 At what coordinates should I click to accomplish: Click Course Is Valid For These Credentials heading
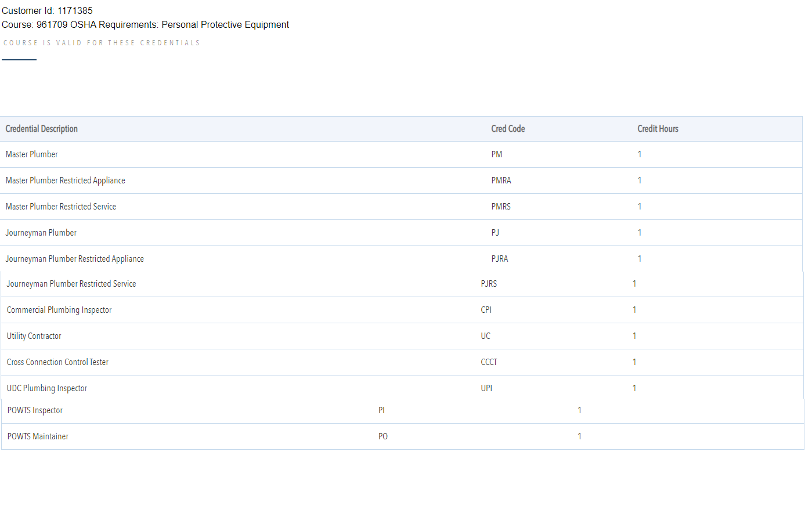(102, 43)
